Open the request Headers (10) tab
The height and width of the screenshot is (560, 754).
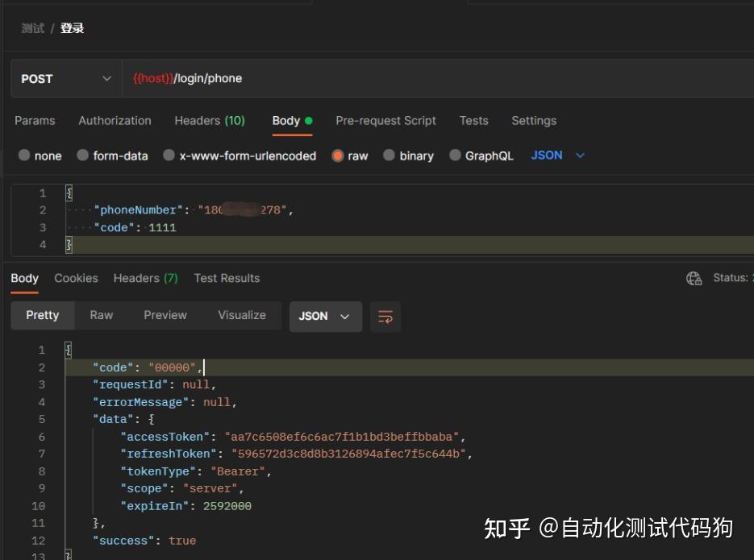pos(210,120)
